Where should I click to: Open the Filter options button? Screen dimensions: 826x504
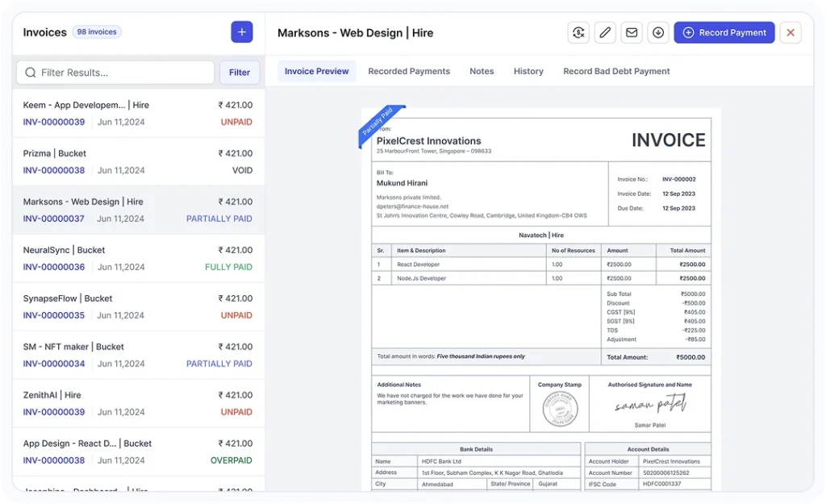[x=240, y=73]
